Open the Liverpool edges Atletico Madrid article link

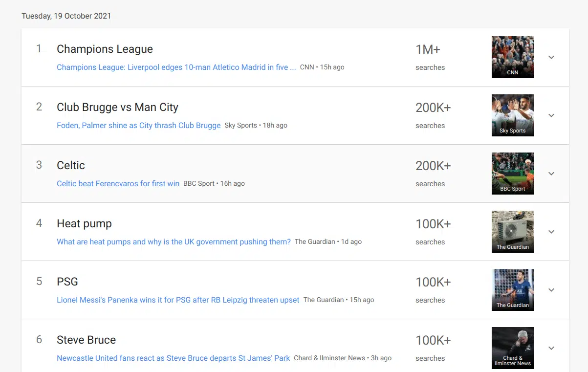[x=176, y=67]
